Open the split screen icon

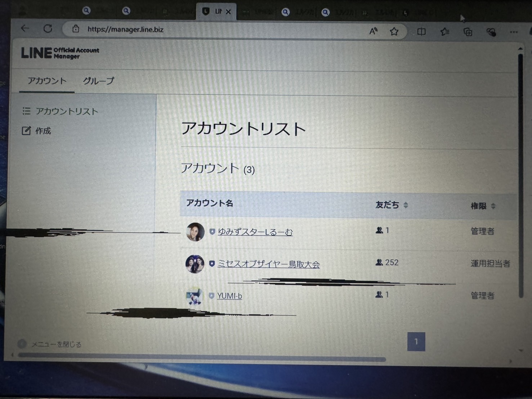pos(421,32)
